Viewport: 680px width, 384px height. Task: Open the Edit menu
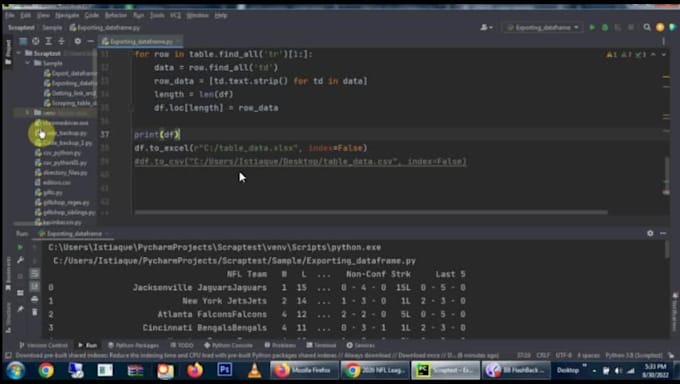click(x=26, y=15)
